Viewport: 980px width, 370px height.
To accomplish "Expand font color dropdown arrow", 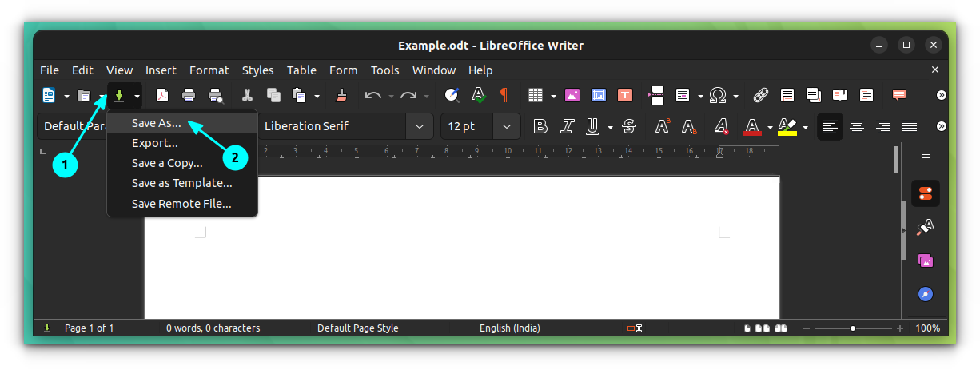I will pyautogui.click(x=769, y=127).
